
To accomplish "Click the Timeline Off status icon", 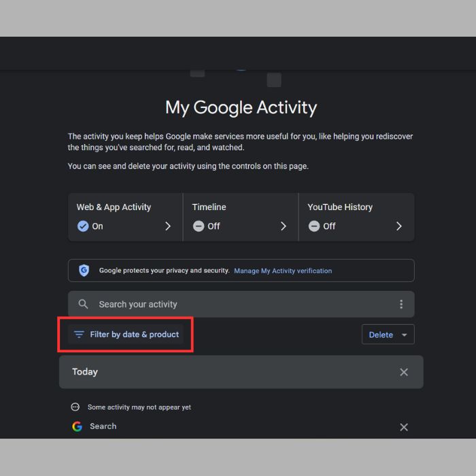I will [x=199, y=226].
